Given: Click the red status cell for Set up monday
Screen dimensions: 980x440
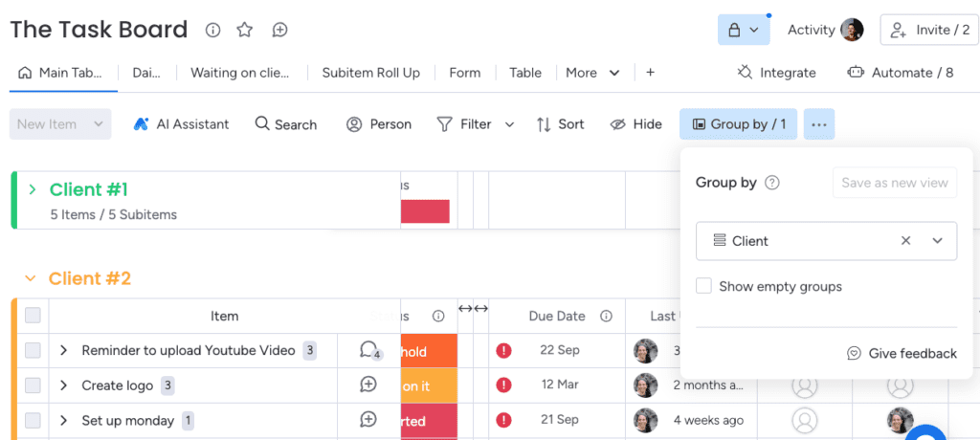Looking at the screenshot, I should 429,421.
